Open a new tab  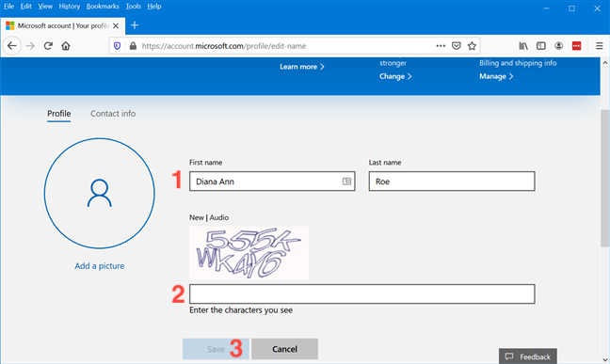(135, 25)
